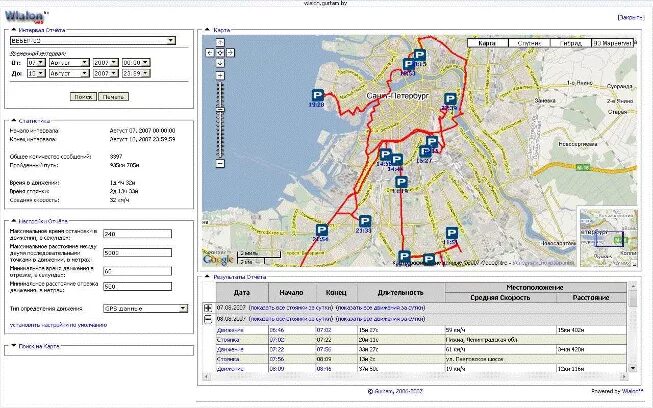The width and height of the screenshot is (653, 408).
Task: Open the Движение row starting 06:46
Action: point(230,330)
